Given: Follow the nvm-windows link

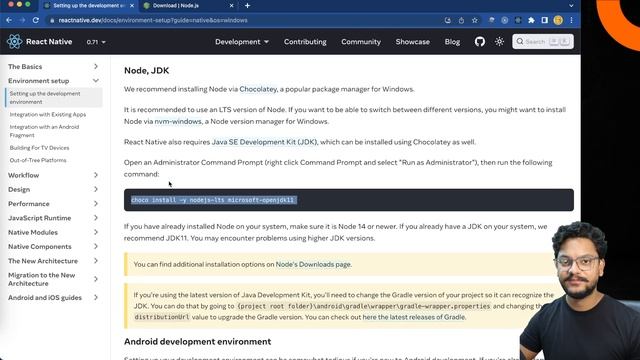Looking at the screenshot, I should (x=178, y=121).
